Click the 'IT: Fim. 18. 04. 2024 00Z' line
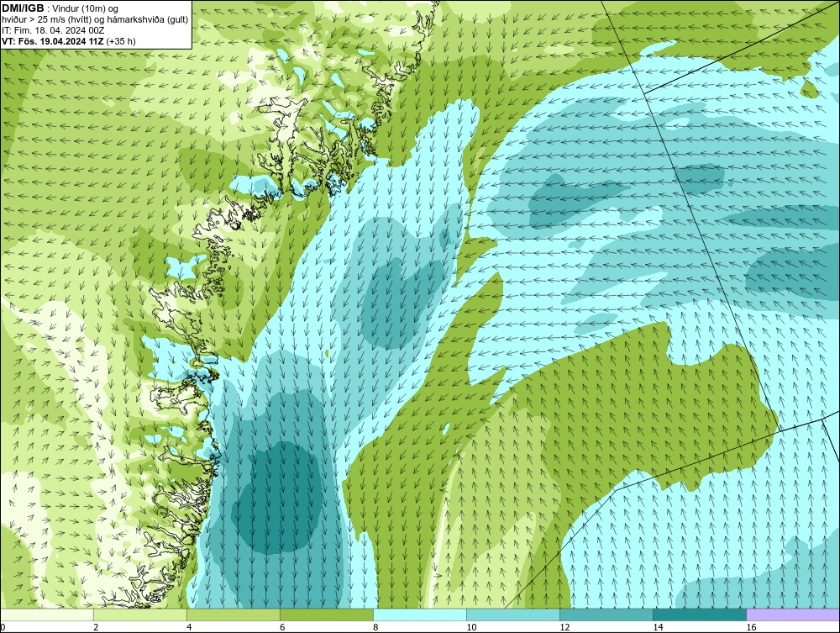This screenshot has width=840, height=633. pyautogui.click(x=53, y=30)
